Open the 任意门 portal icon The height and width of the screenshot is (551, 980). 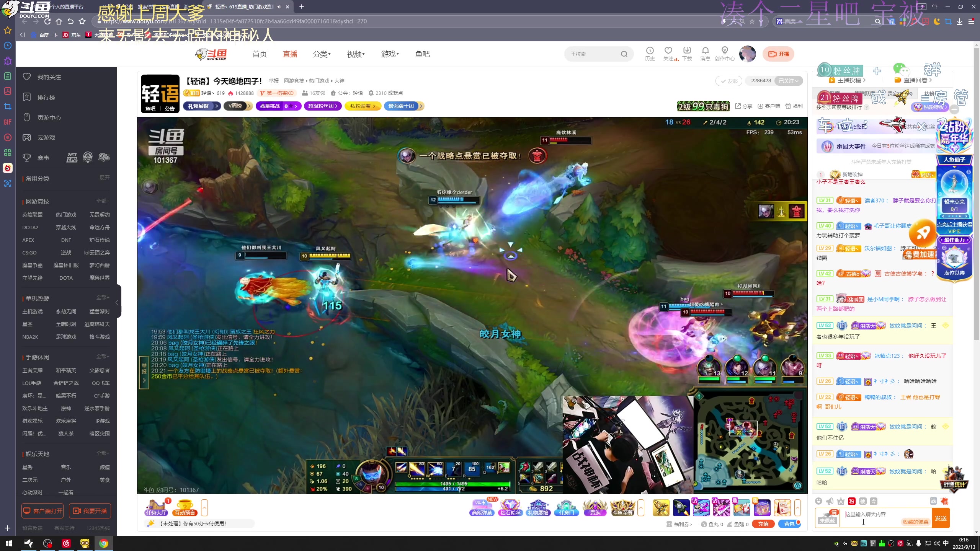coord(567,507)
